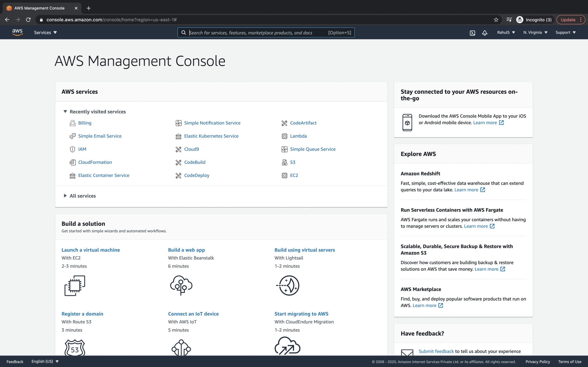The height and width of the screenshot is (367, 588).
Task: Open IAM via its shield icon
Action: 72,149
